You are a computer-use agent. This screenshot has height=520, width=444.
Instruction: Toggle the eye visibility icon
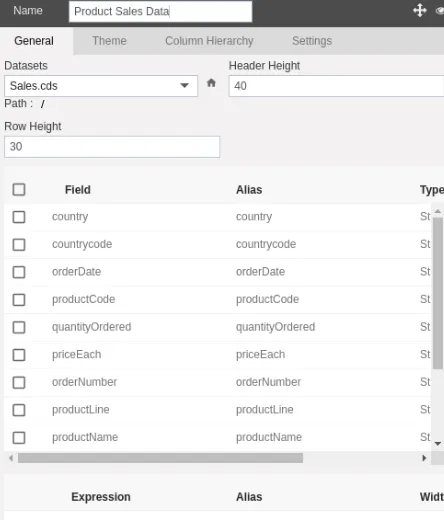pos(440,11)
